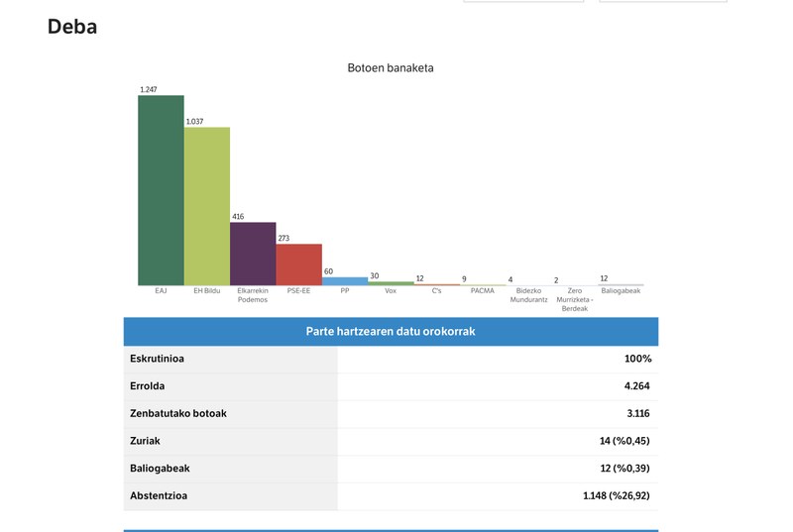This screenshot has width=793, height=532.
Task: Click the dark green EAJ bar
Action: pyautogui.click(x=161, y=190)
